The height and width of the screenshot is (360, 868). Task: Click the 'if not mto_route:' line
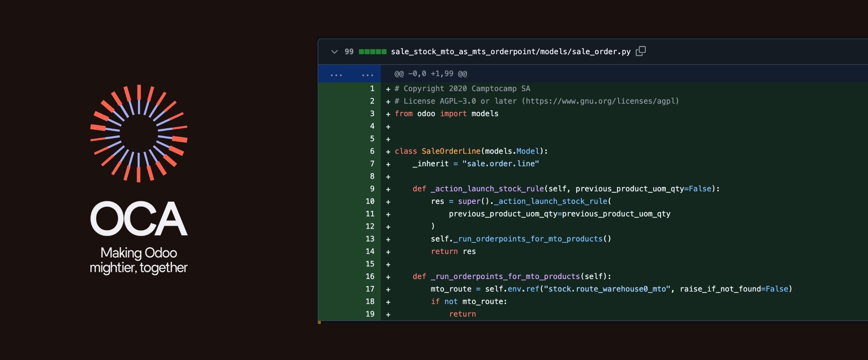coord(469,302)
